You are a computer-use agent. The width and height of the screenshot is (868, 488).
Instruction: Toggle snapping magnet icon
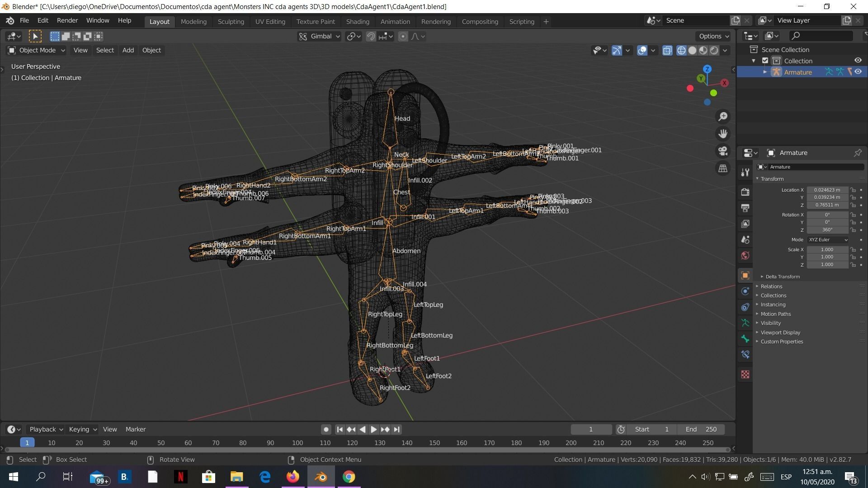point(371,37)
